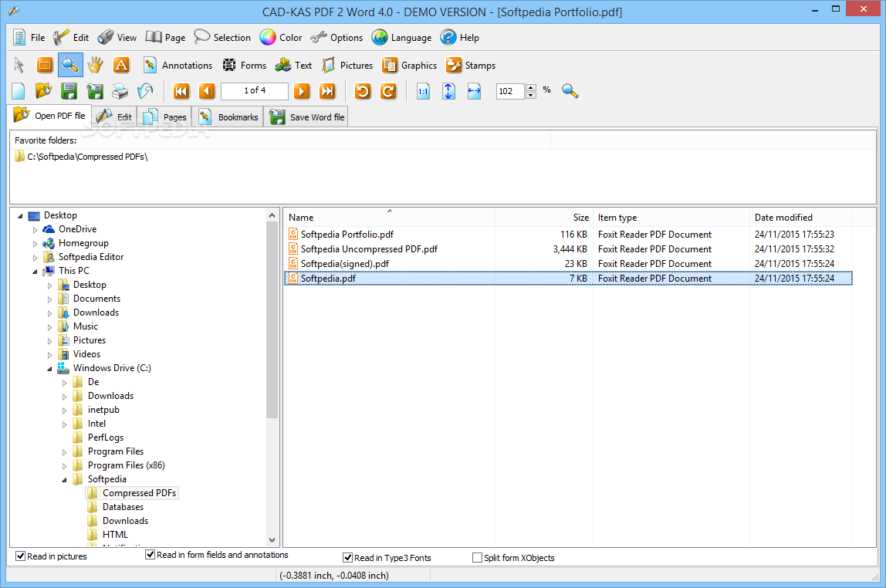Click the green save disk icon

69,91
